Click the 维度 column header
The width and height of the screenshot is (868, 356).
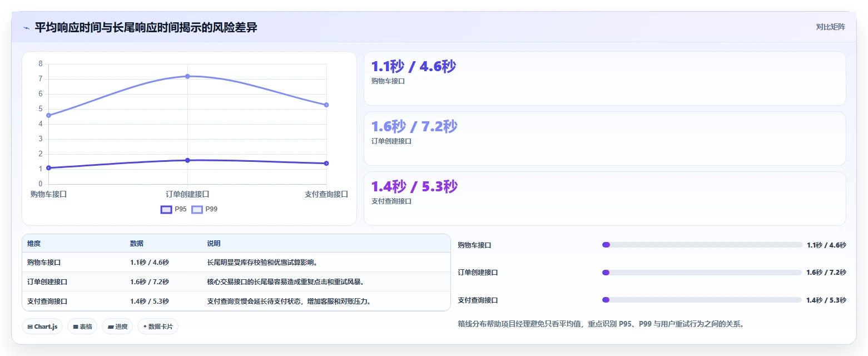tap(34, 244)
